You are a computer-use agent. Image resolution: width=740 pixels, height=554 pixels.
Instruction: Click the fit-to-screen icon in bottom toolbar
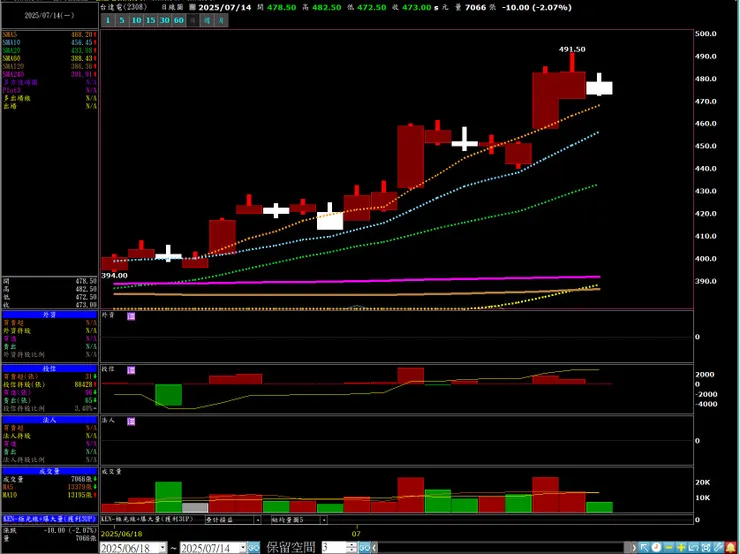(706, 547)
